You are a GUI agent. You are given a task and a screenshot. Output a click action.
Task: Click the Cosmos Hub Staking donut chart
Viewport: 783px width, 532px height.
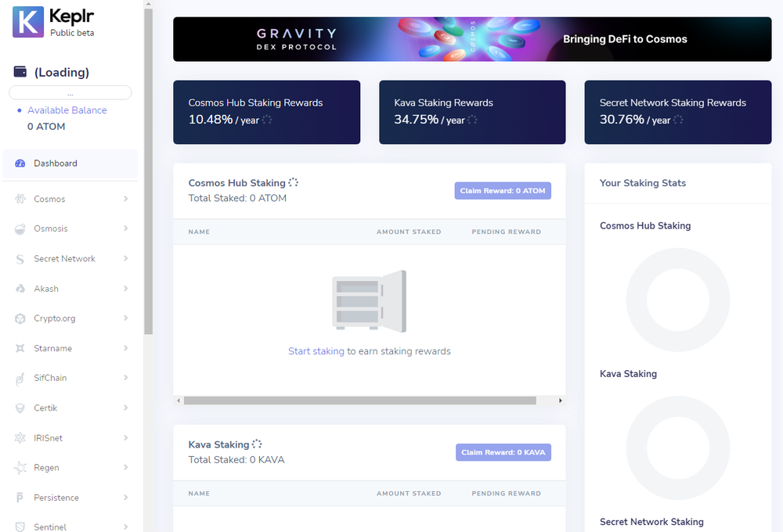pyautogui.click(x=677, y=300)
